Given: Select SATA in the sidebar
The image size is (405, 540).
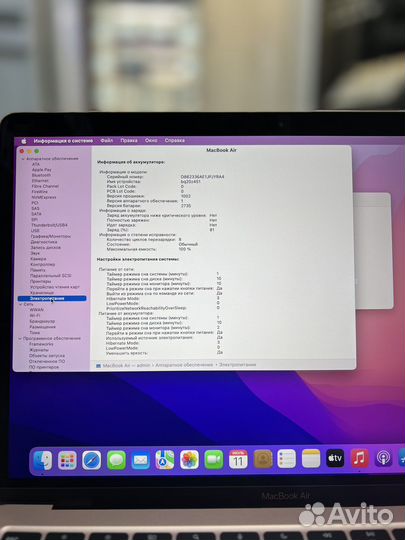Looking at the screenshot, I should click(x=37, y=214).
